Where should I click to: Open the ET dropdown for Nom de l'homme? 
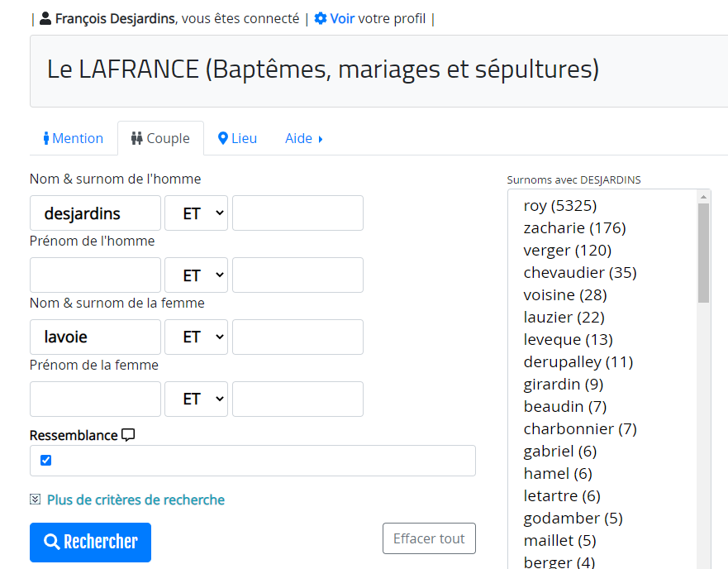pyautogui.click(x=197, y=213)
